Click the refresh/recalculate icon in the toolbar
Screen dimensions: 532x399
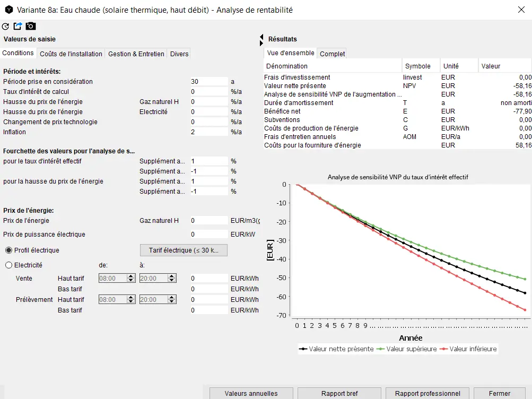coord(6,26)
